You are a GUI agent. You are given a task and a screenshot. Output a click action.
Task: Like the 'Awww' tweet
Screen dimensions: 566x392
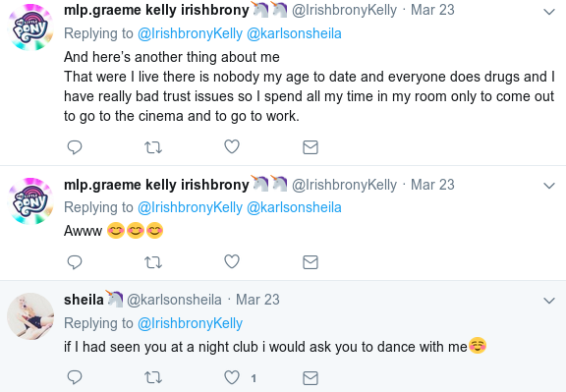232,261
